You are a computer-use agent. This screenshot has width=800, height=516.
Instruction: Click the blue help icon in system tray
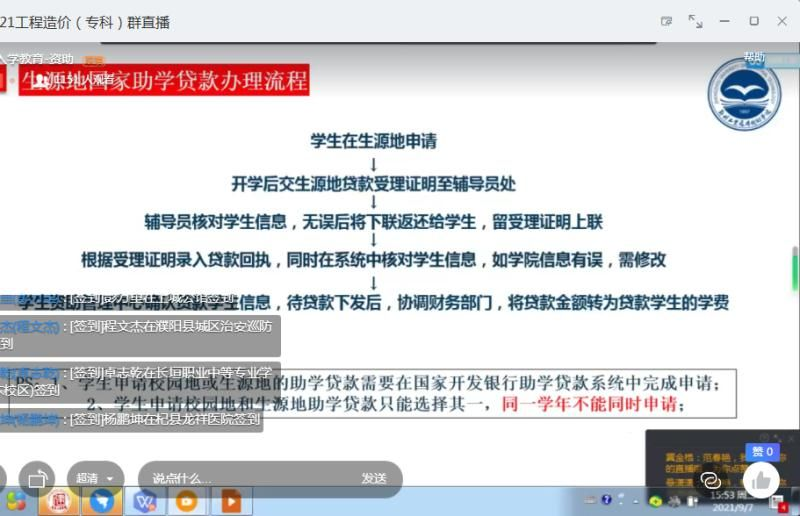tap(607, 500)
